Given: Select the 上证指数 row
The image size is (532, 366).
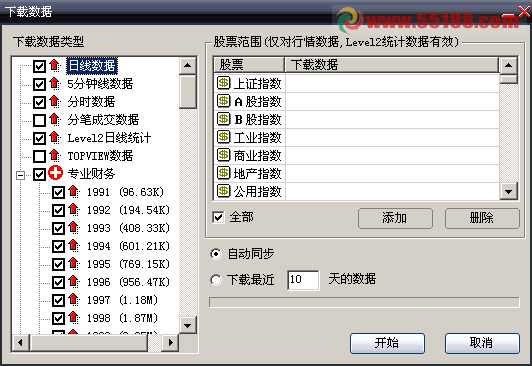Looking at the screenshot, I should [x=357, y=83].
